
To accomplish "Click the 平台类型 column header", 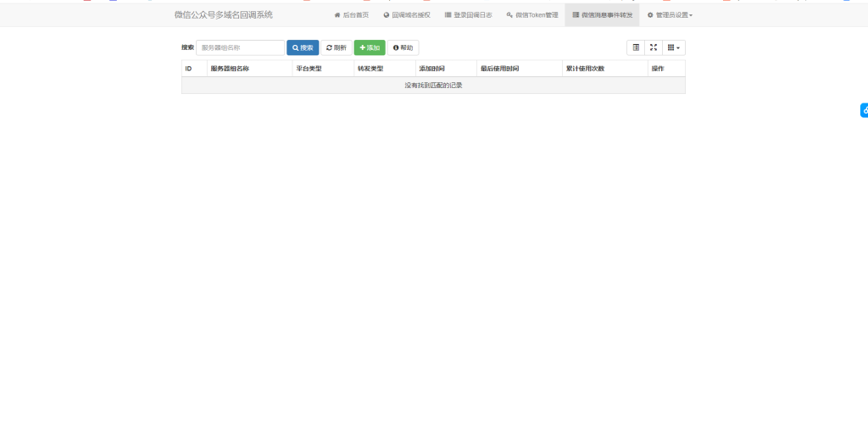I will [x=323, y=69].
